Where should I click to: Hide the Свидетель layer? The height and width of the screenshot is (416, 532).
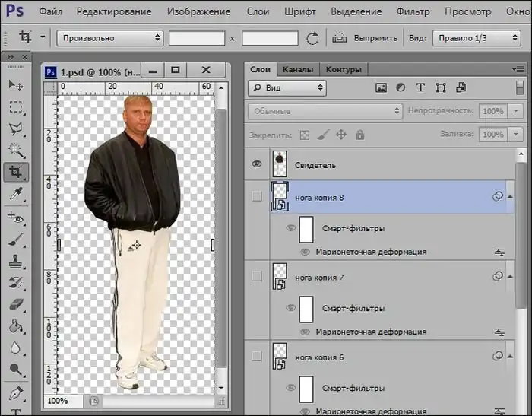(x=257, y=164)
